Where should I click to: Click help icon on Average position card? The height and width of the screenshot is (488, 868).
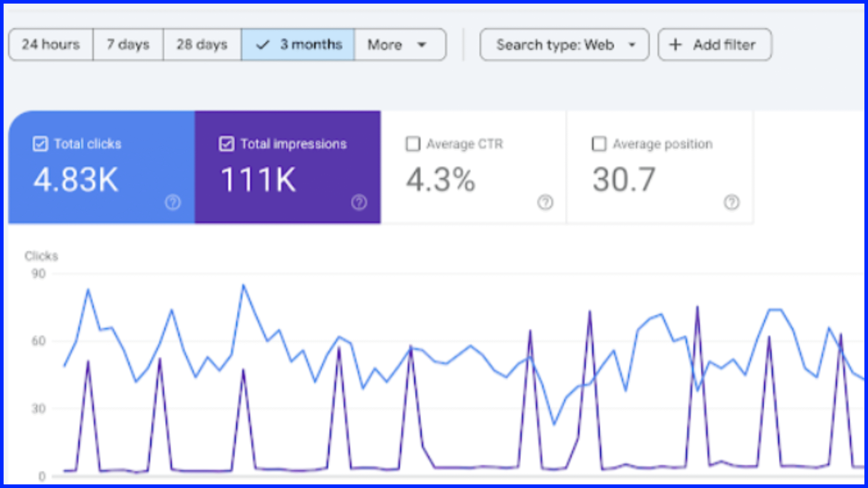click(731, 202)
